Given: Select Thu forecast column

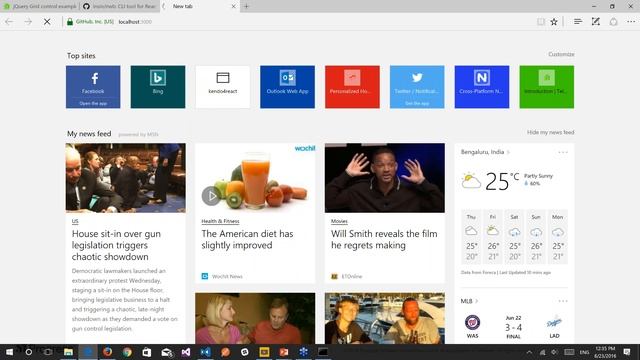Looking at the screenshot, I should coord(471,237).
